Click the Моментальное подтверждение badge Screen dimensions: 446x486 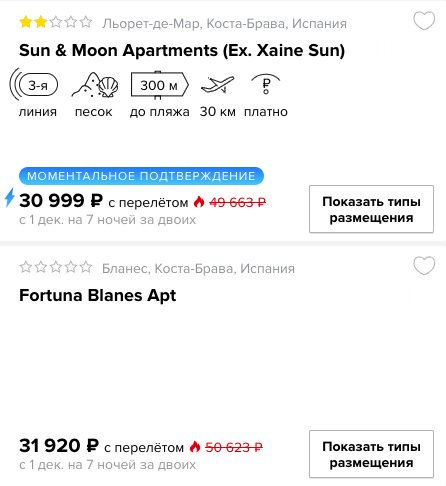click(x=141, y=176)
